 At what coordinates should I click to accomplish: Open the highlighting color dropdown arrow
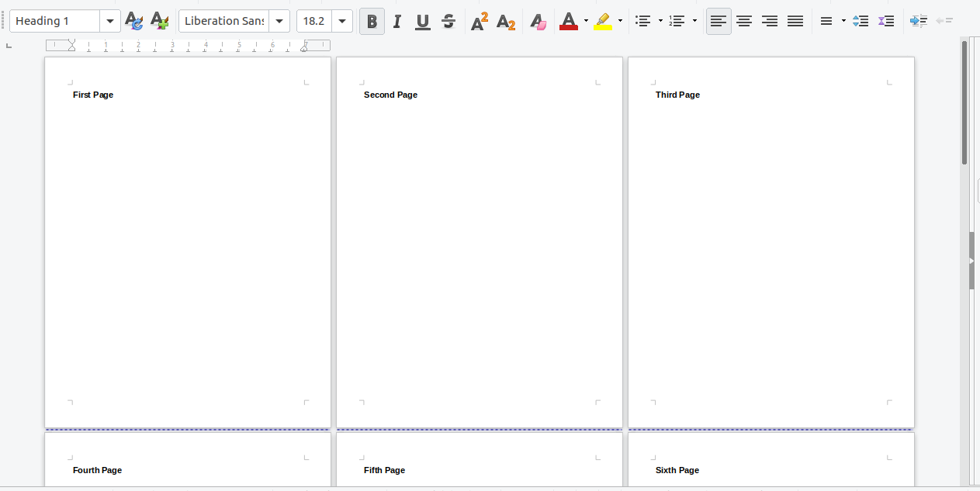619,21
